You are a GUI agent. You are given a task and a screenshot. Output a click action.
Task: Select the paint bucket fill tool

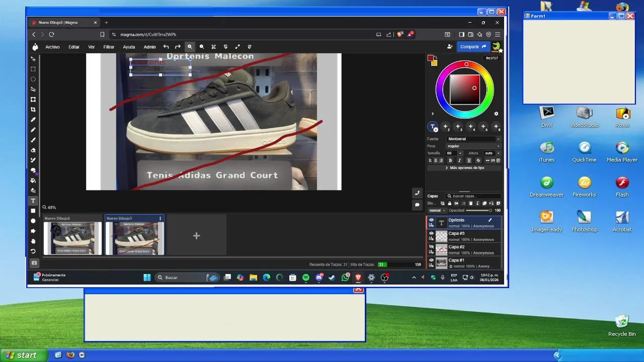coord(33,180)
